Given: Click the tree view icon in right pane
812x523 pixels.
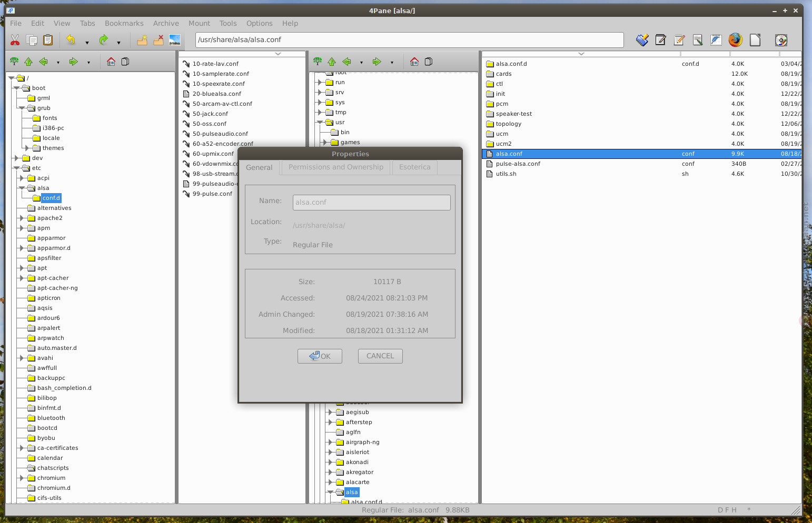Looking at the screenshot, I should pyautogui.click(x=318, y=62).
